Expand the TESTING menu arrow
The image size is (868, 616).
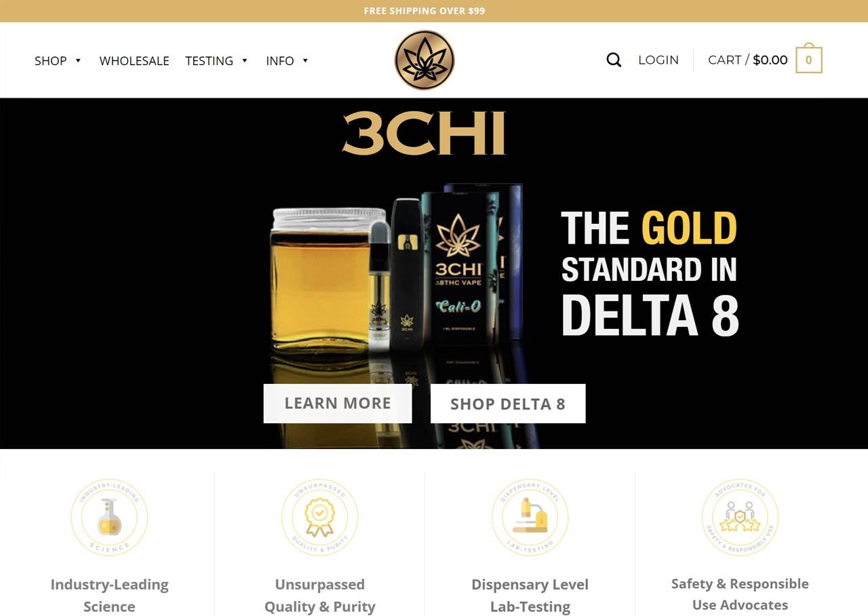pos(244,61)
